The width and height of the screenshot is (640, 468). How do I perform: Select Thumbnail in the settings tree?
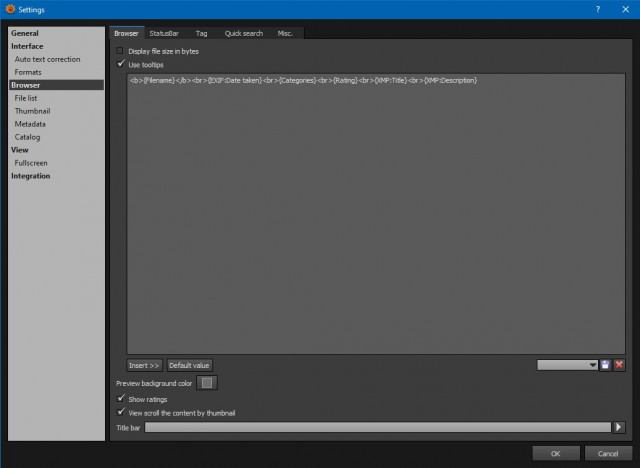32,111
